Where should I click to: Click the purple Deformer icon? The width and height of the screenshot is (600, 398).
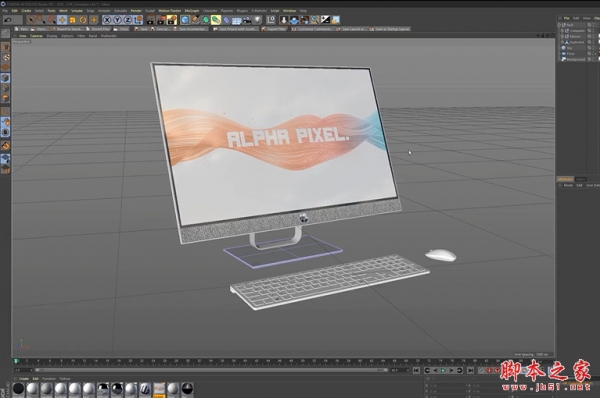point(226,20)
